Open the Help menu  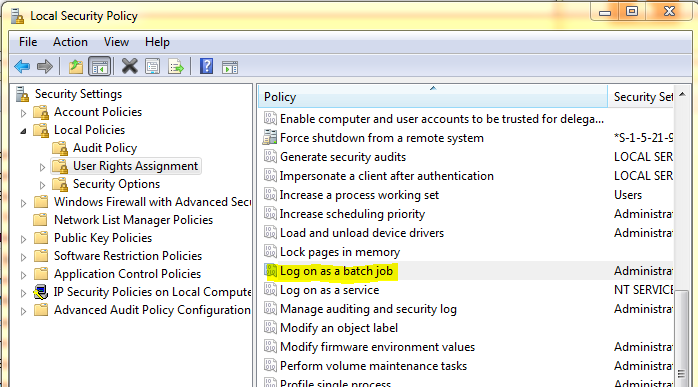tap(157, 42)
